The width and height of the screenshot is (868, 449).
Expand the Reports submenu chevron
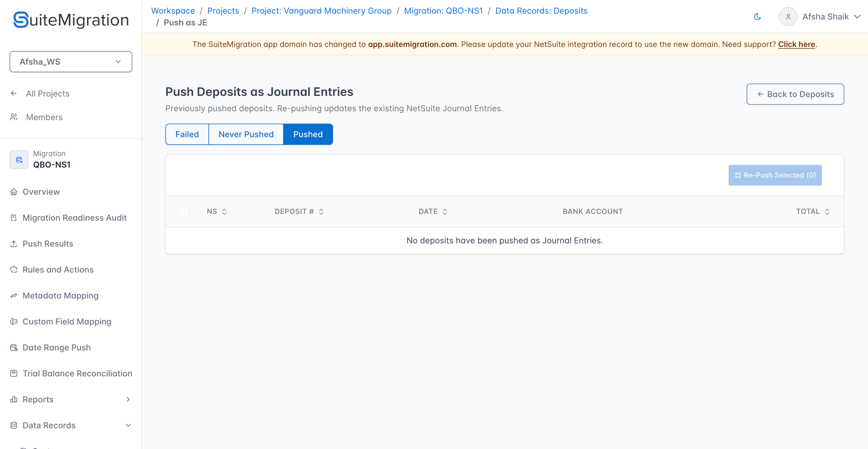pos(128,400)
